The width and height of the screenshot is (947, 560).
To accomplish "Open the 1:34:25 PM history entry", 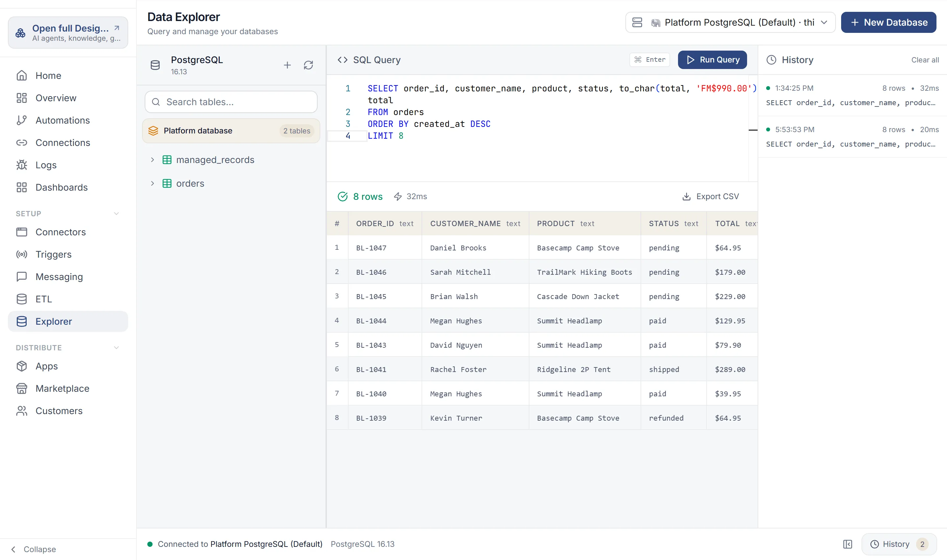I will [x=852, y=95].
